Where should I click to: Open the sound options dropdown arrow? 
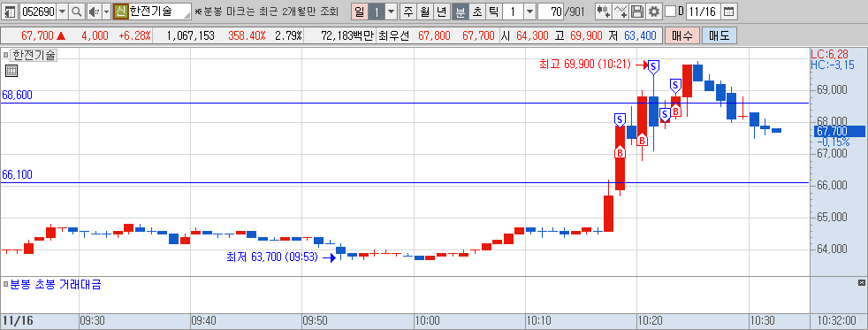pos(106,12)
